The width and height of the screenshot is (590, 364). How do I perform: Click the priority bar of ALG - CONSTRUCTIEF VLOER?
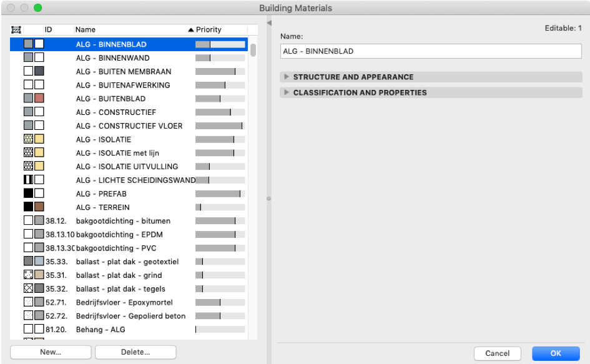pos(220,125)
